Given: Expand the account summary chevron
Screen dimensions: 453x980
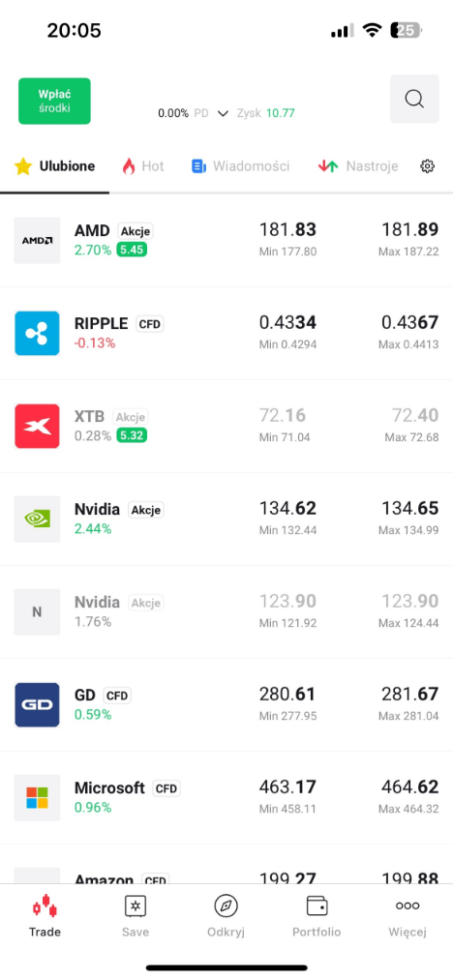Looking at the screenshot, I should [223, 114].
